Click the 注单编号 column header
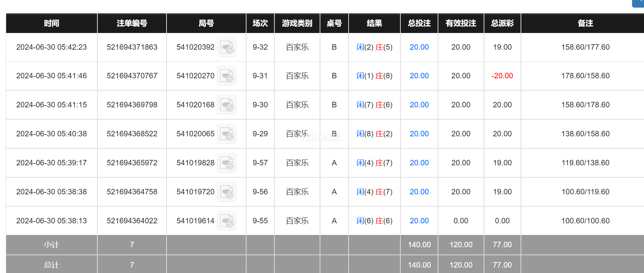 click(132, 23)
